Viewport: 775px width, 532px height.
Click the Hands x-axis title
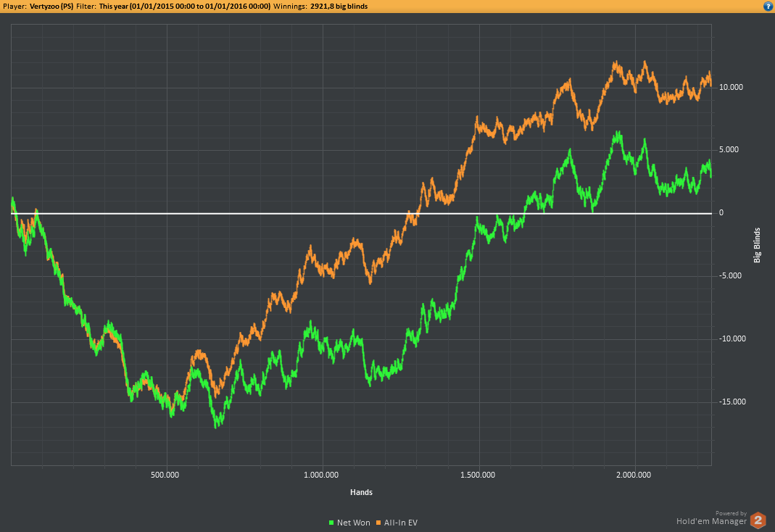[x=361, y=492]
